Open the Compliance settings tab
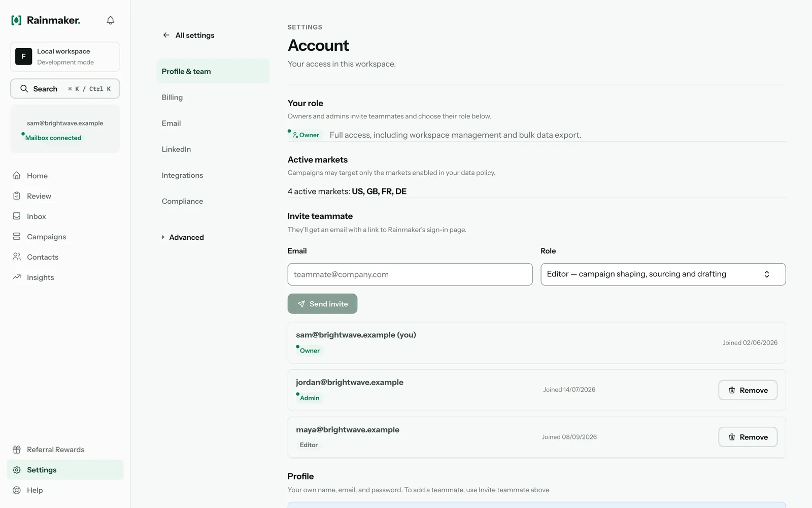 pyautogui.click(x=213, y=201)
